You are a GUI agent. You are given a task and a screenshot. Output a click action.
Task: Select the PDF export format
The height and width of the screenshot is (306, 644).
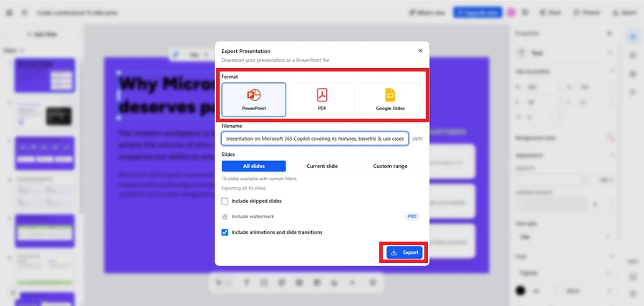coord(322,99)
